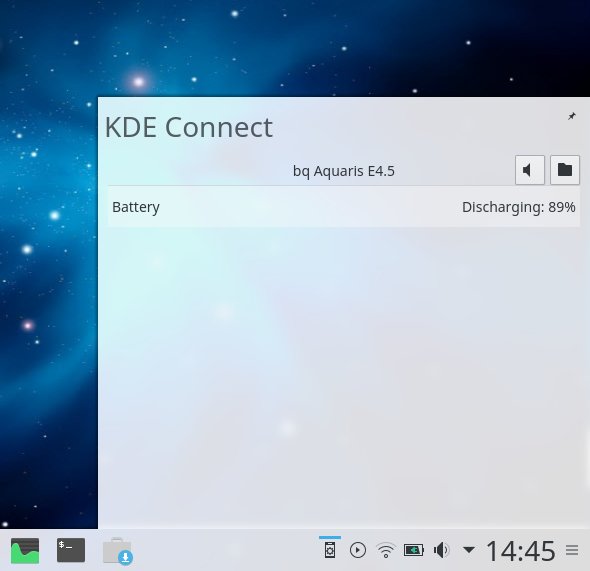The width and height of the screenshot is (590, 571).
Task: Pin the KDE Connect popup open
Action: 572,116
